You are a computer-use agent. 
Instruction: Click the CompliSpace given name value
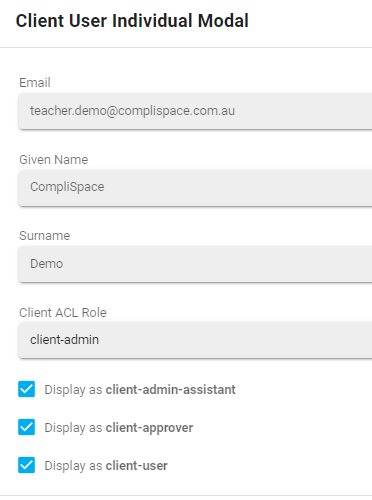pyautogui.click(x=67, y=187)
